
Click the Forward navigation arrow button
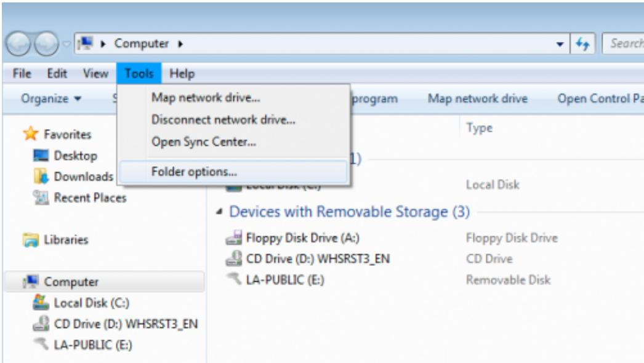click(46, 44)
